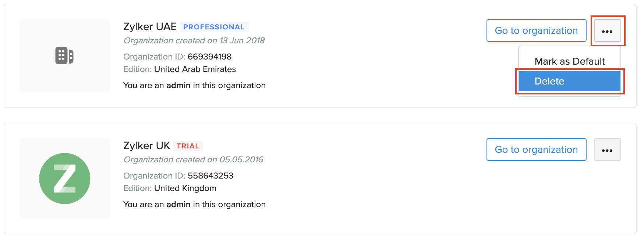Open the ellipsis menu for Zylker UK
Viewport: 644px width, 241px height.
pyautogui.click(x=607, y=150)
